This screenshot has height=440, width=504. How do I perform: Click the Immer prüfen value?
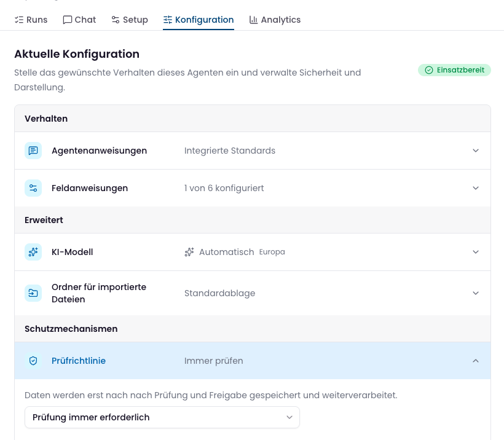(214, 361)
